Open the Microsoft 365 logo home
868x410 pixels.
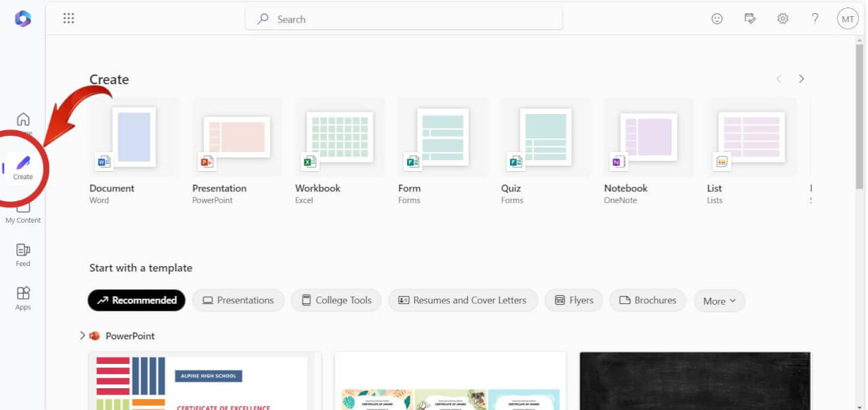pos(22,18)
